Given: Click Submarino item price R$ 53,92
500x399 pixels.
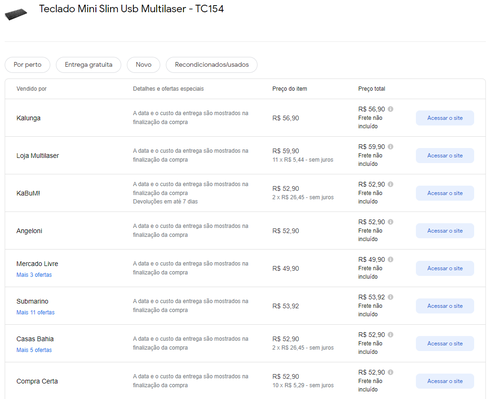Looking at the screenshot, I should 286,306.
